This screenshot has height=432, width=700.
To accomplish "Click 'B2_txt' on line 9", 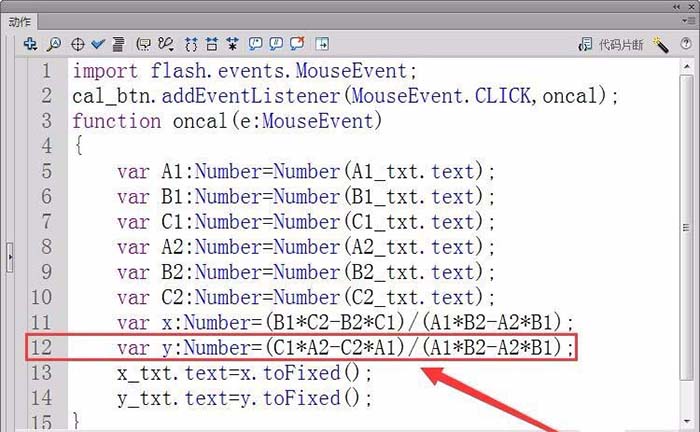I will 385,272.
